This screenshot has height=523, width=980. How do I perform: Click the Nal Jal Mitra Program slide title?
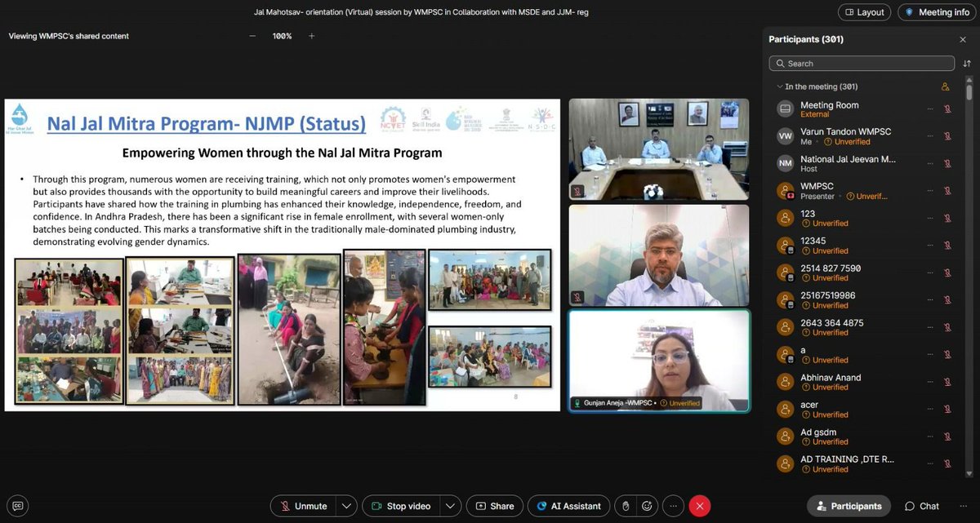[207, 123]
